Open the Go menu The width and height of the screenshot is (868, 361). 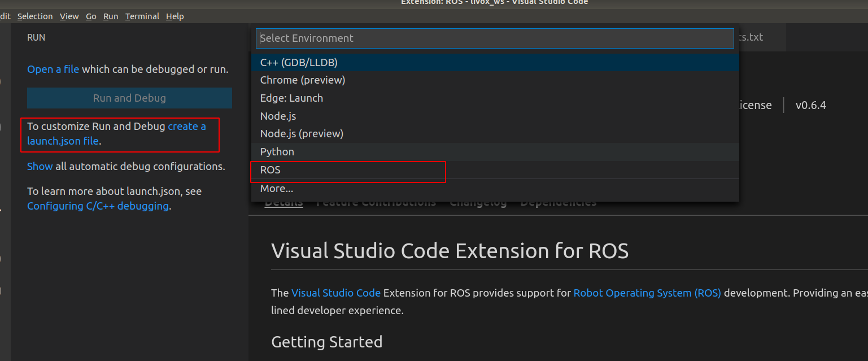(x=91, y=16)
